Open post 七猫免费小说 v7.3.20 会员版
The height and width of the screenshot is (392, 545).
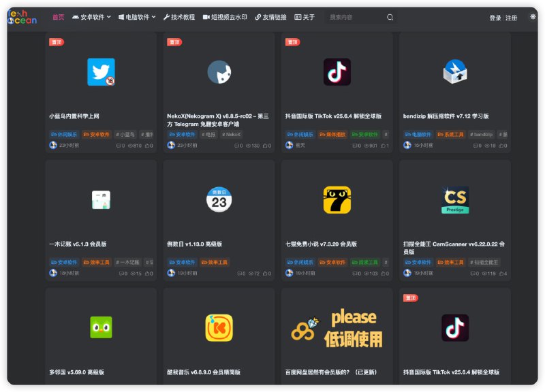321,244
